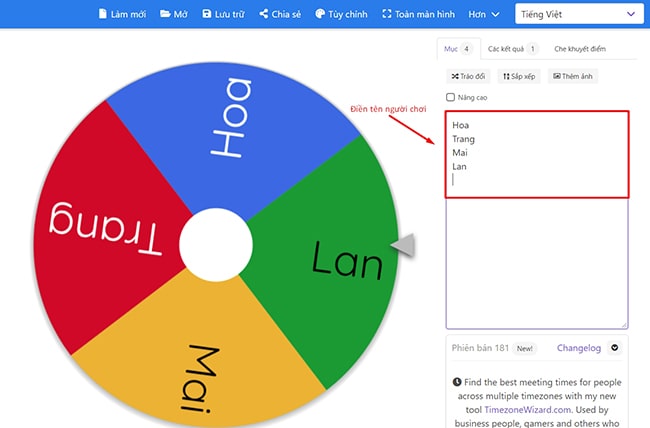Switch to the Các kết quả tab

pos(513,49)
